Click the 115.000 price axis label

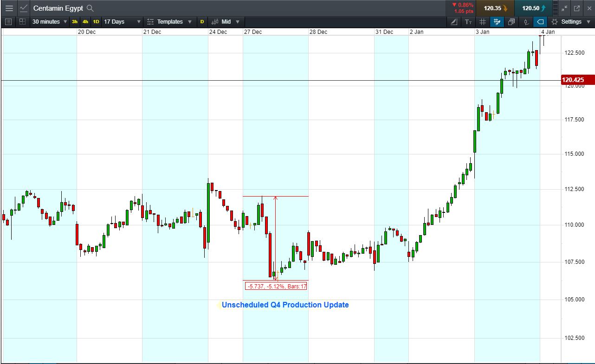coord(574,154)
